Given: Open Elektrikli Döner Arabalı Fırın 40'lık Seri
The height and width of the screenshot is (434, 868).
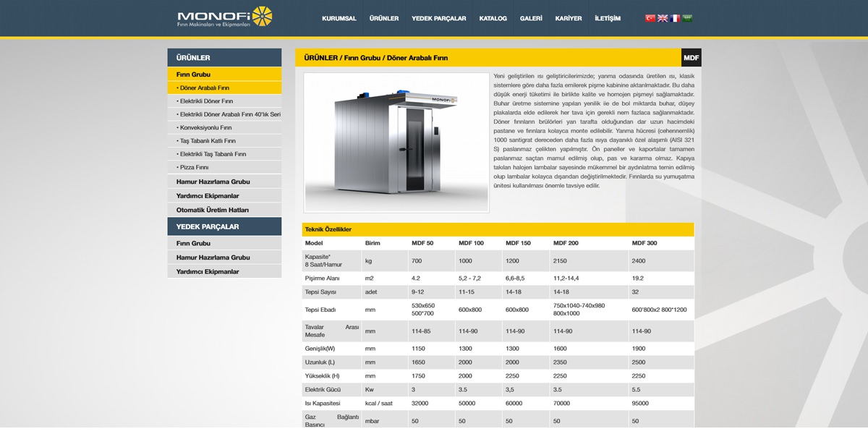Looking at the screenshot, I should [224, 114].
